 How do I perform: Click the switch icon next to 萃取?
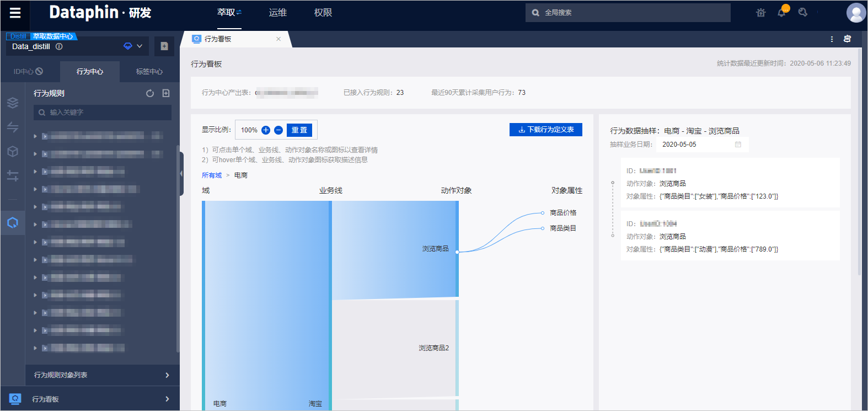239,12
